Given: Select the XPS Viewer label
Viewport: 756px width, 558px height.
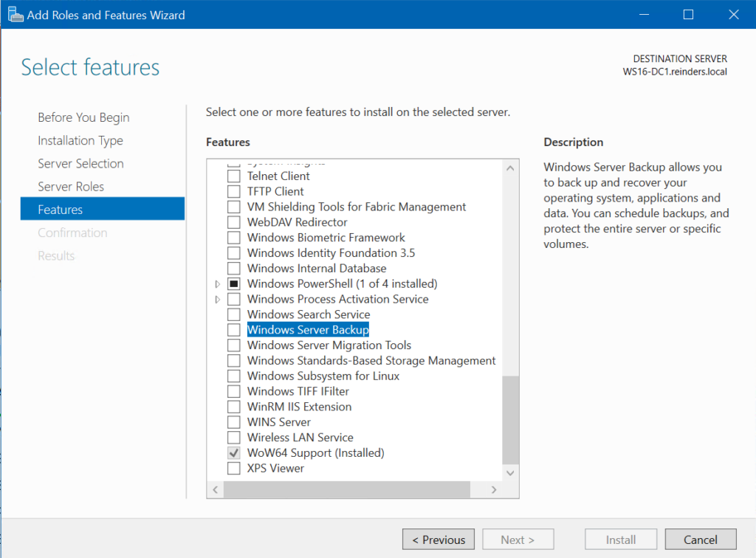Looking at the screenshot, I should click(x=276, y=469).
